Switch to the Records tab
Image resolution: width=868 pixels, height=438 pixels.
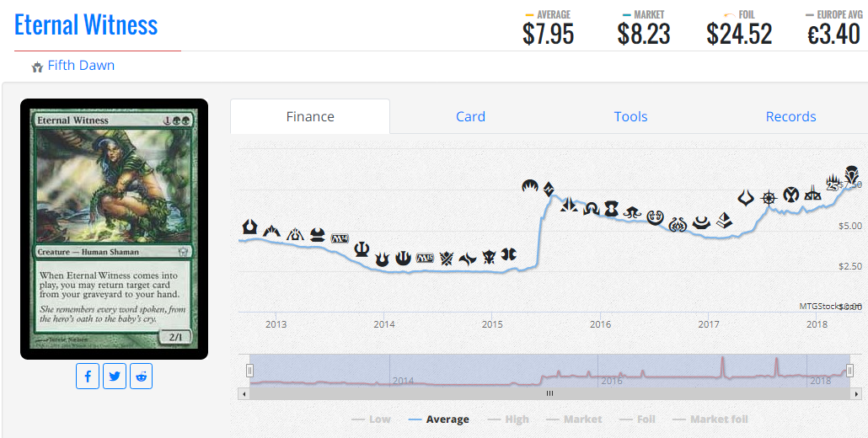[790, 117]
